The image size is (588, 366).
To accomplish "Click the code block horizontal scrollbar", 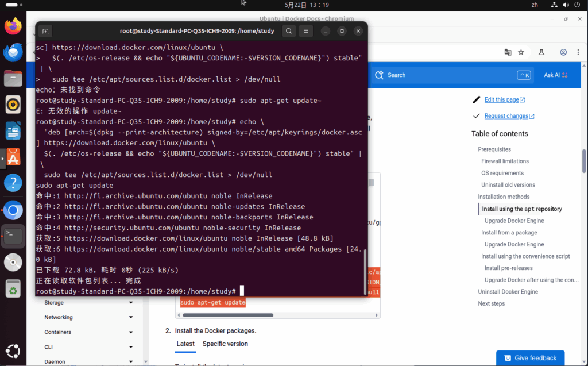I will click(x=228, y=315).
